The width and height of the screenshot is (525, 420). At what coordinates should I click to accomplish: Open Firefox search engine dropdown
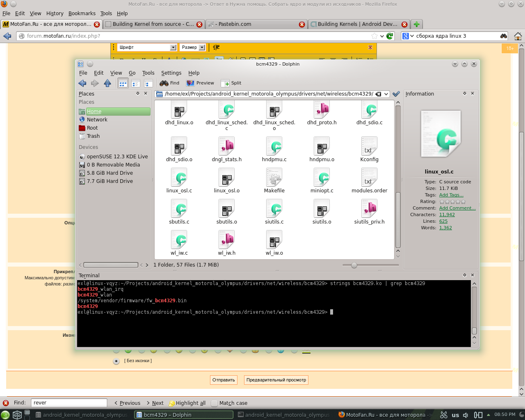(x=408, y=36)
